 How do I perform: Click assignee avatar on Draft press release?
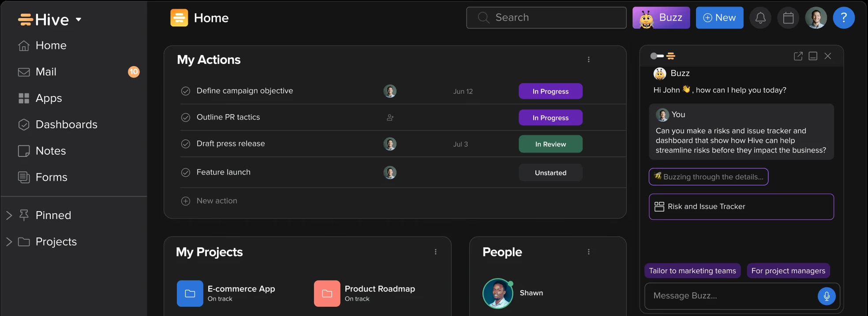(390, 144)
